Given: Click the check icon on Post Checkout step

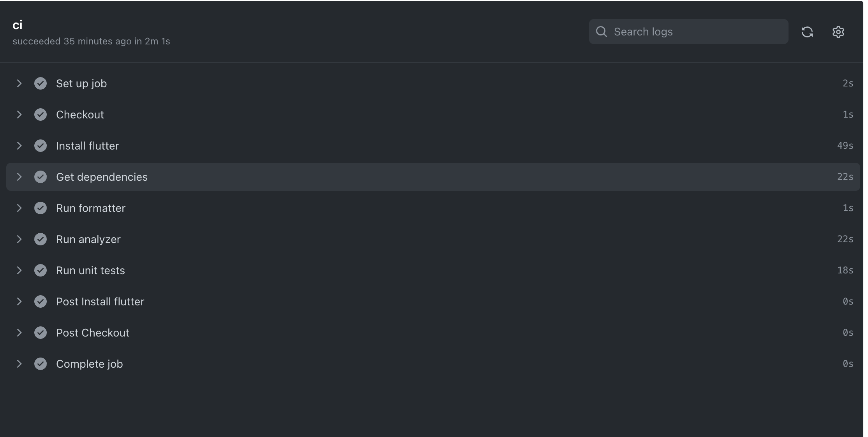Looking at the screenshot, I should point(41,333).
